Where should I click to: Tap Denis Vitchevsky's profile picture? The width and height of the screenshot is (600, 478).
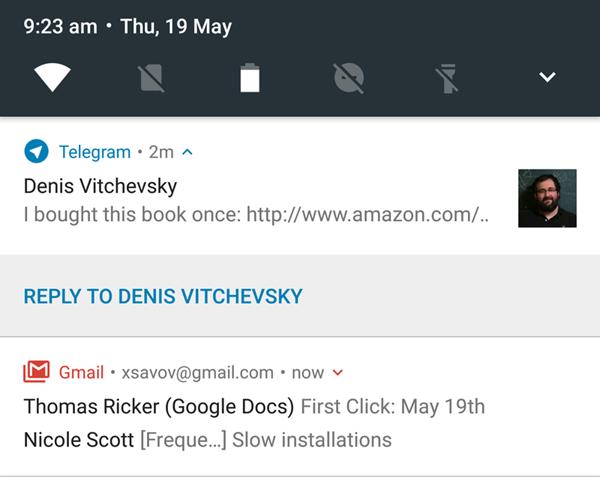[x=547, y=198]
